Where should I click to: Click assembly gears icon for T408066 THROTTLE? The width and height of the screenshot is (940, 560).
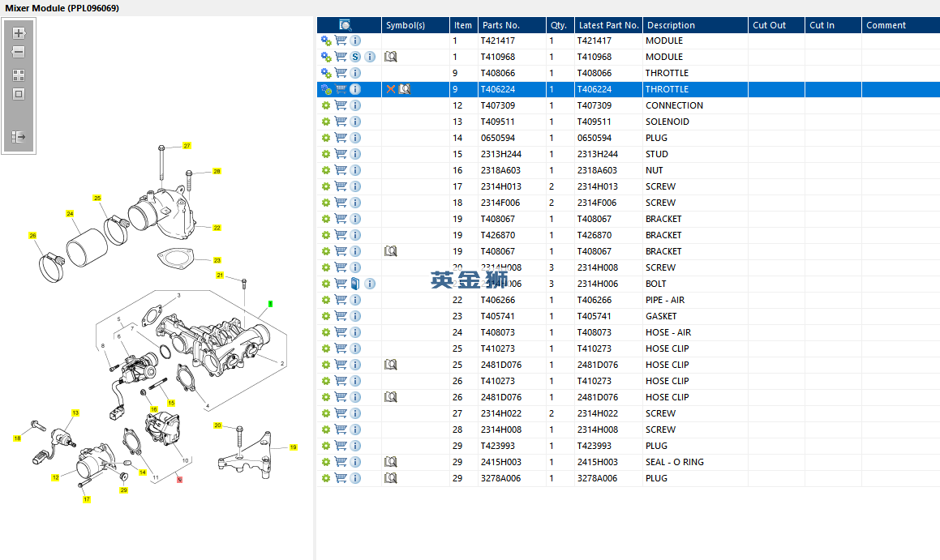(326, 73)
